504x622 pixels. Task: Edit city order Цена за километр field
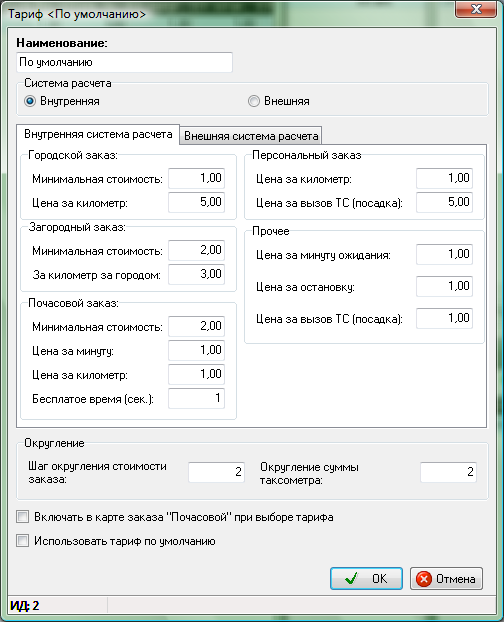click(196, 202)
